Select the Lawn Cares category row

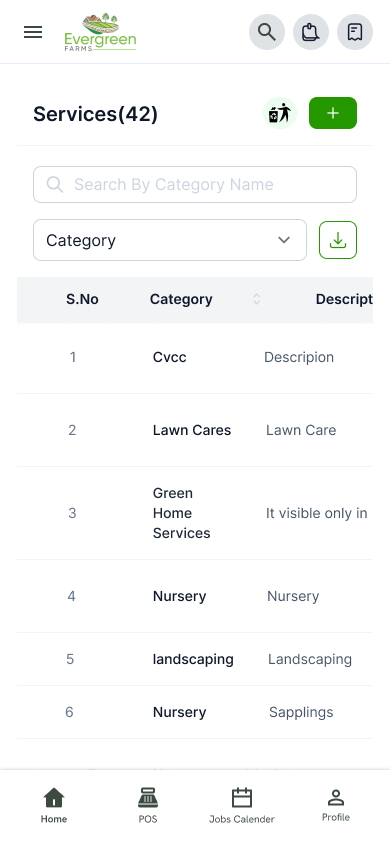click(195, 430)
